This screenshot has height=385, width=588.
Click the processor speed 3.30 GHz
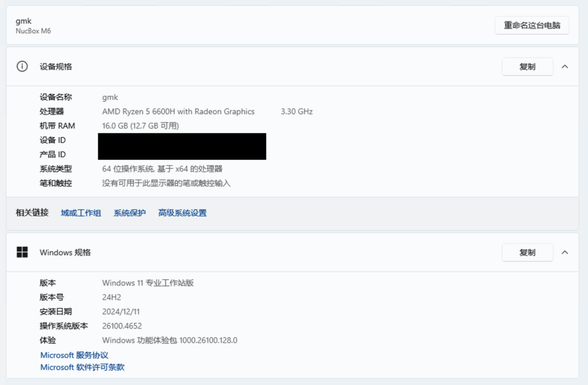coord(297,111)
